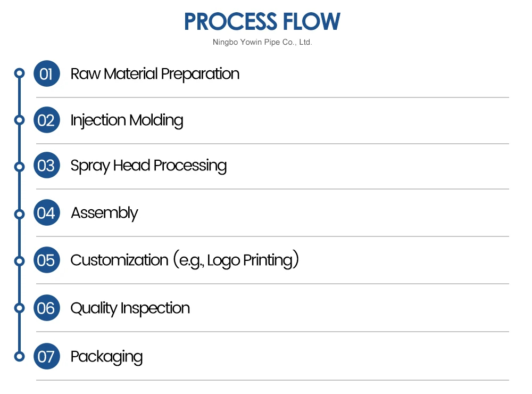This screenshot has width=532, height=394.
Task: Select the 05 step number badge
Action: (x=46, y=260)
